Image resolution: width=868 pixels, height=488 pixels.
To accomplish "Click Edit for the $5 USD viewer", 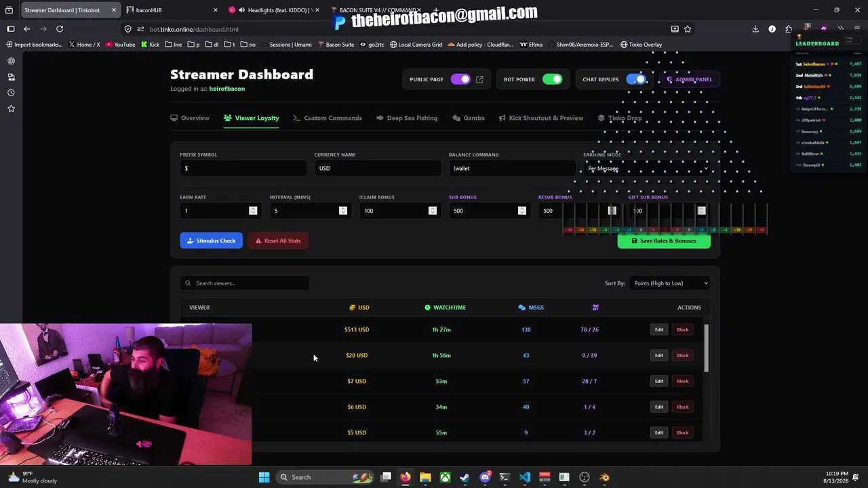I will (658, 433).
